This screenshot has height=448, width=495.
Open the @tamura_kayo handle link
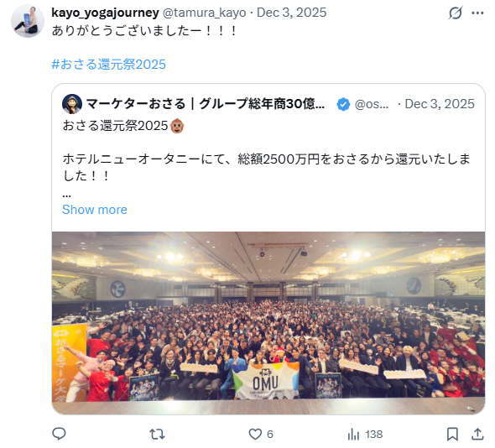[x=204, y=13]
